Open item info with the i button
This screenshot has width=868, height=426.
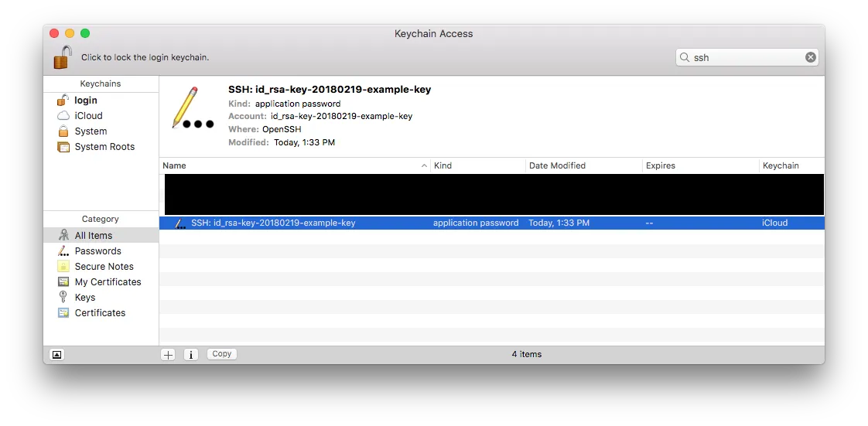point(191,355)
